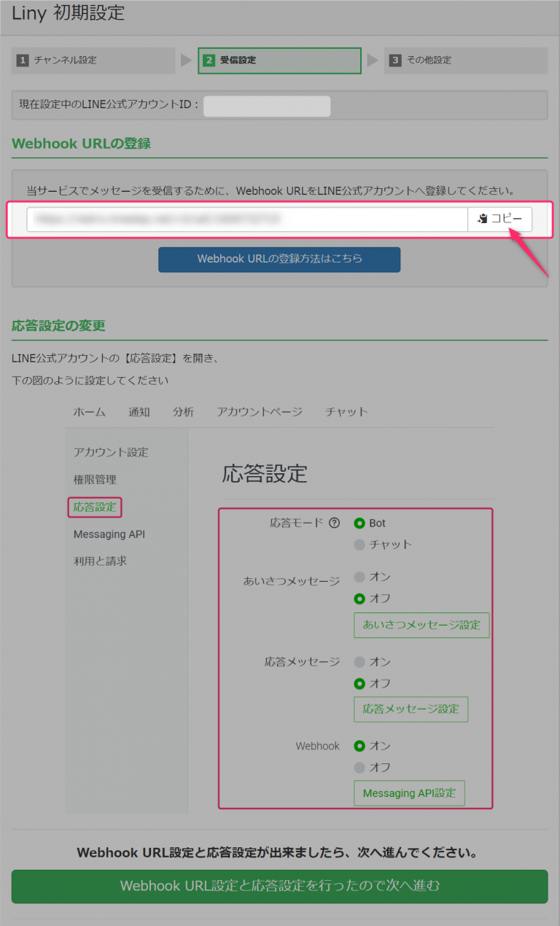Screen dimensions: 560x926
Task: Click the Messaging API設定 button
Action: tap(409, 793)
